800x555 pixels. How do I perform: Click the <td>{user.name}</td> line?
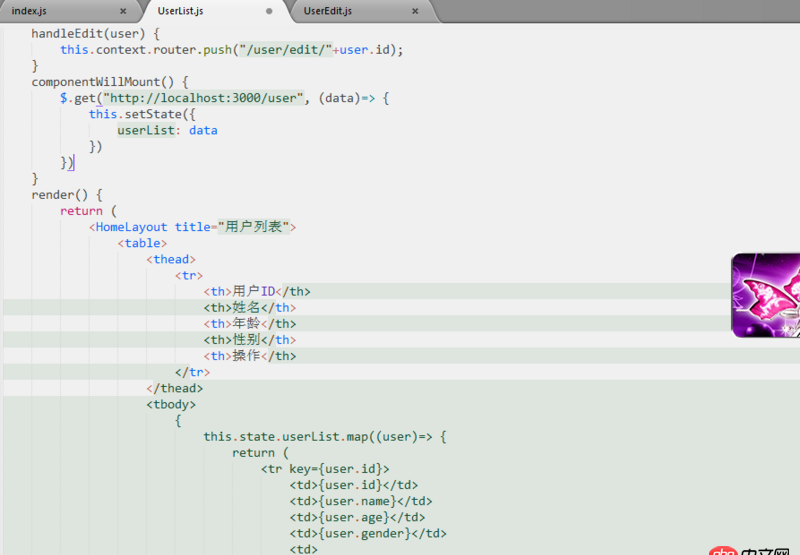(361, 501)
